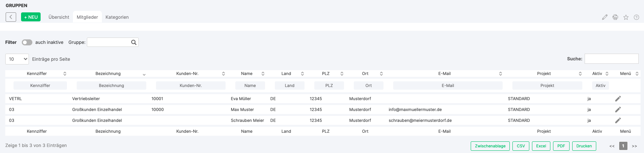Click the back arrow button
644x153 pixels.
coord(11,17)
